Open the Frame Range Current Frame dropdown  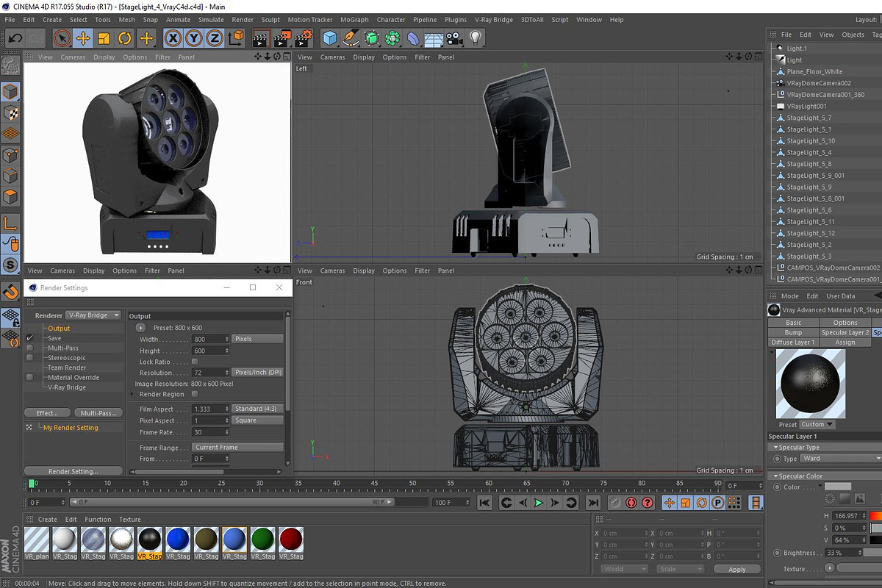(238, 447)
